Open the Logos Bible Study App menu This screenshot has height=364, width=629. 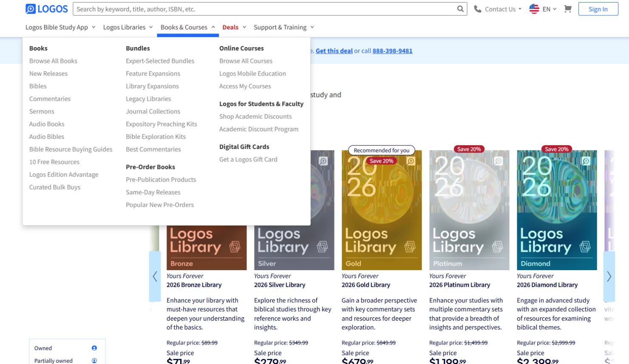[57, 27]
